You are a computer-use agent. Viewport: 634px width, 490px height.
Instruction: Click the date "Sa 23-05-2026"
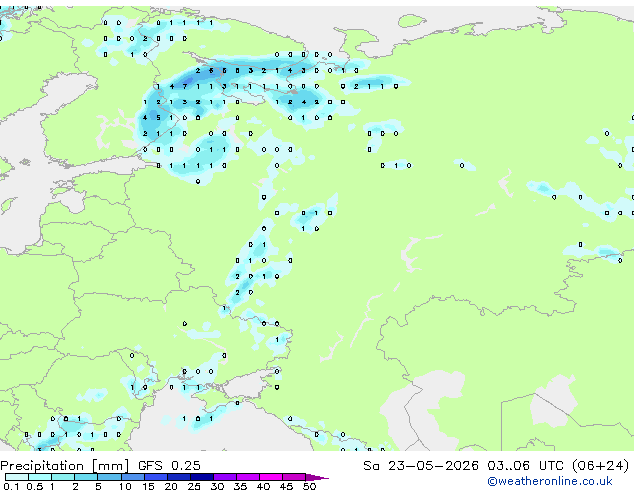click(421, 466)
